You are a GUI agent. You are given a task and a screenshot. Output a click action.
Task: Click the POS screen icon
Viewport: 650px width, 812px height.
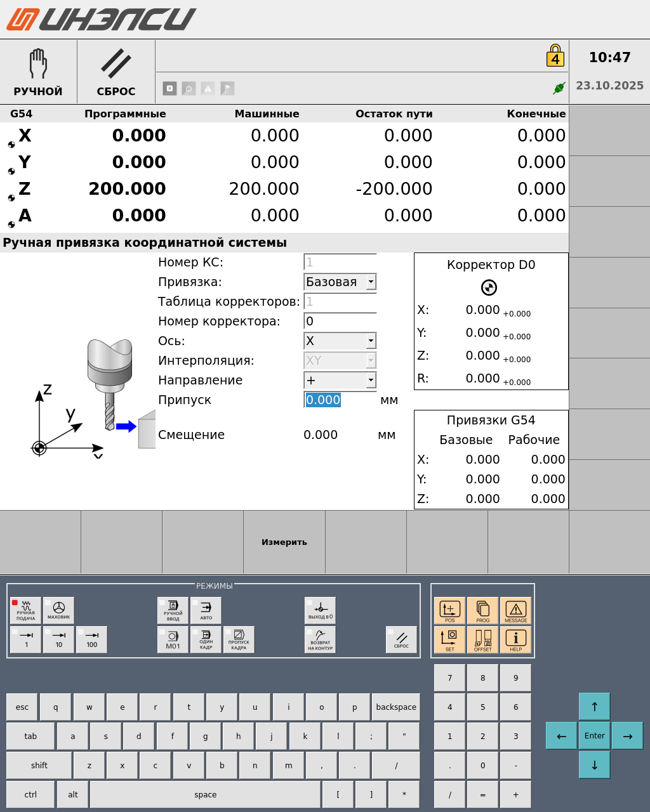pyautogui.click(x=450, y=611)
